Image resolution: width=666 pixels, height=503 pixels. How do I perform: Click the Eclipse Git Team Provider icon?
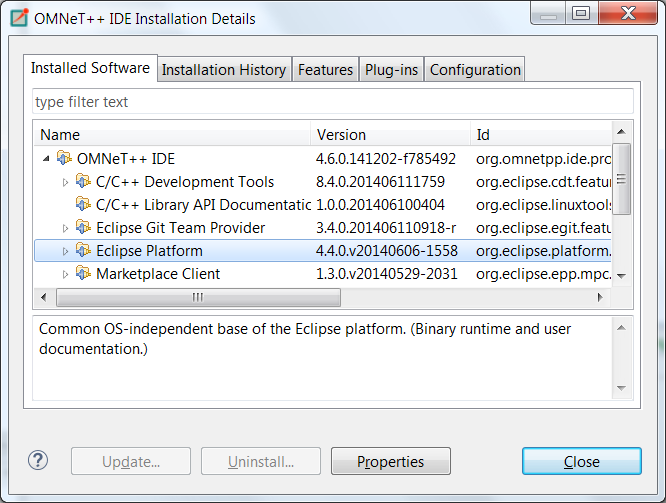tap(83, 227)
